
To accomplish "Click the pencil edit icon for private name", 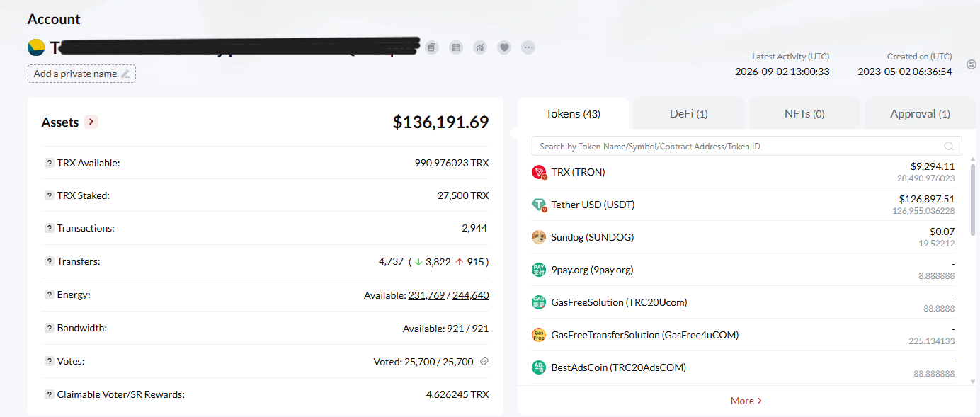I will click(x=125, y=74).
